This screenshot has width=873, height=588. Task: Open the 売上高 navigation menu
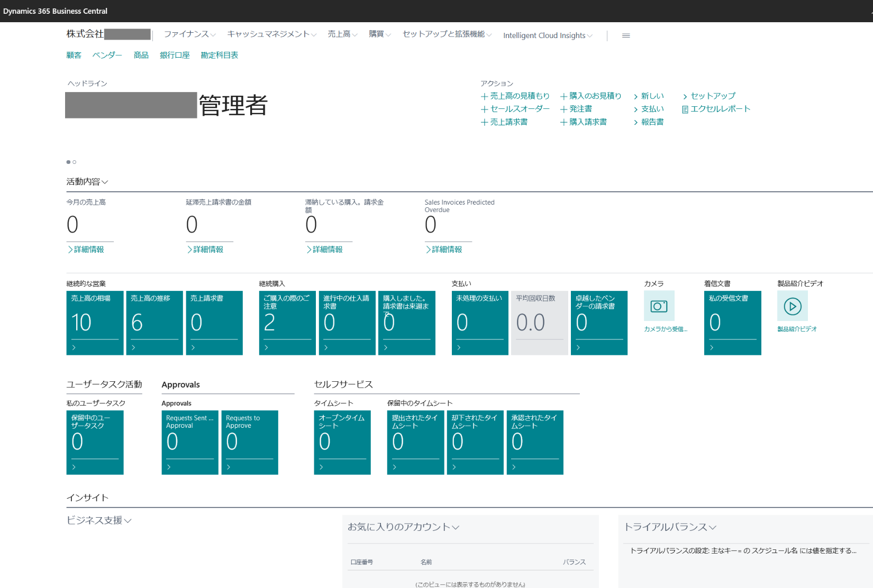pyautogui.click(x=342, y=34)
